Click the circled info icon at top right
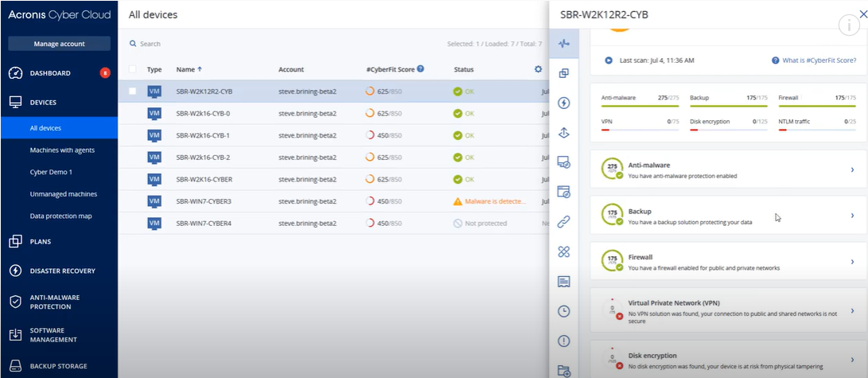 tap(849, 25)
